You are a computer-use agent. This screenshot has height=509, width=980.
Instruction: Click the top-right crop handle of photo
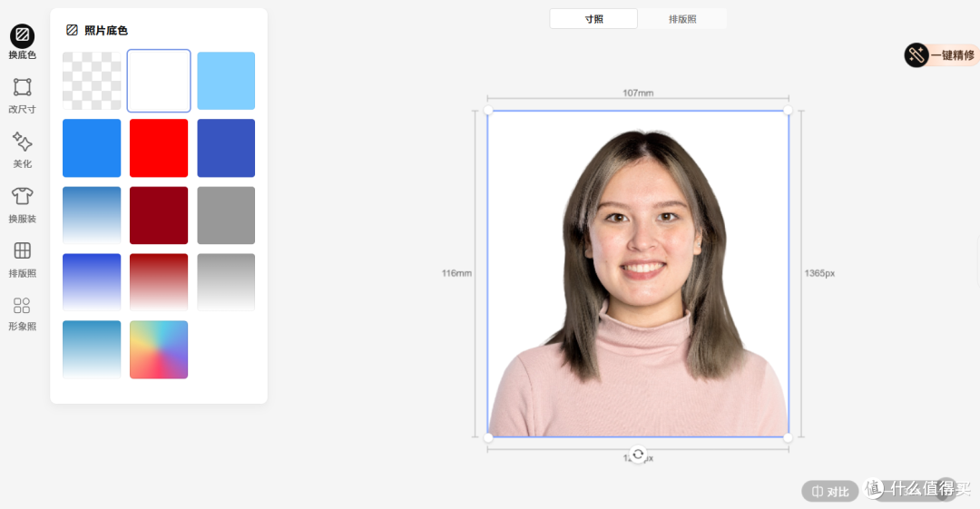788,111
